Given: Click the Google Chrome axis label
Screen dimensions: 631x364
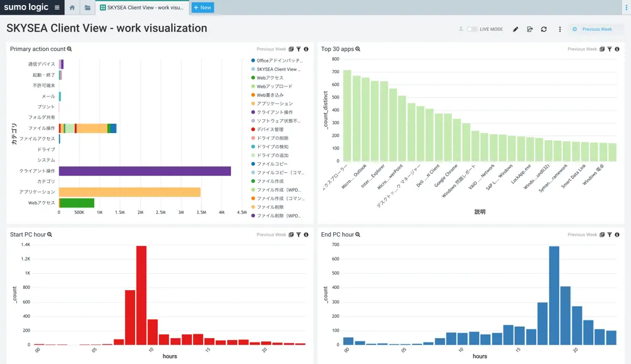Looking at the screenshot, I should tap(446, 176).
